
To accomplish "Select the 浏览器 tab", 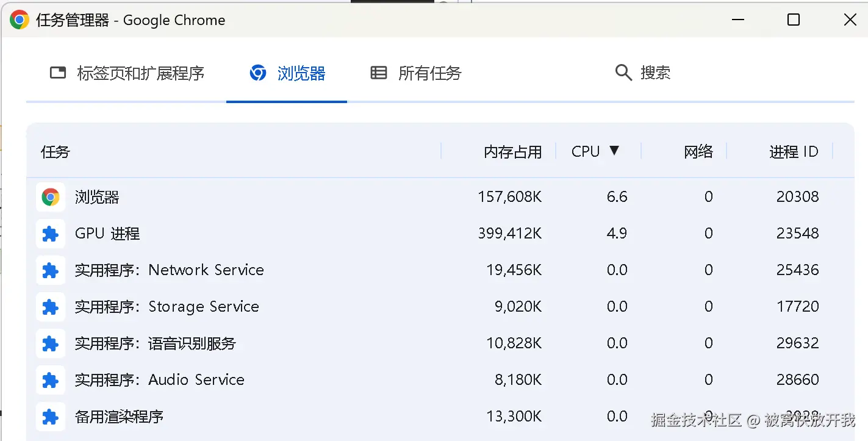I will [x=287, y=73].
